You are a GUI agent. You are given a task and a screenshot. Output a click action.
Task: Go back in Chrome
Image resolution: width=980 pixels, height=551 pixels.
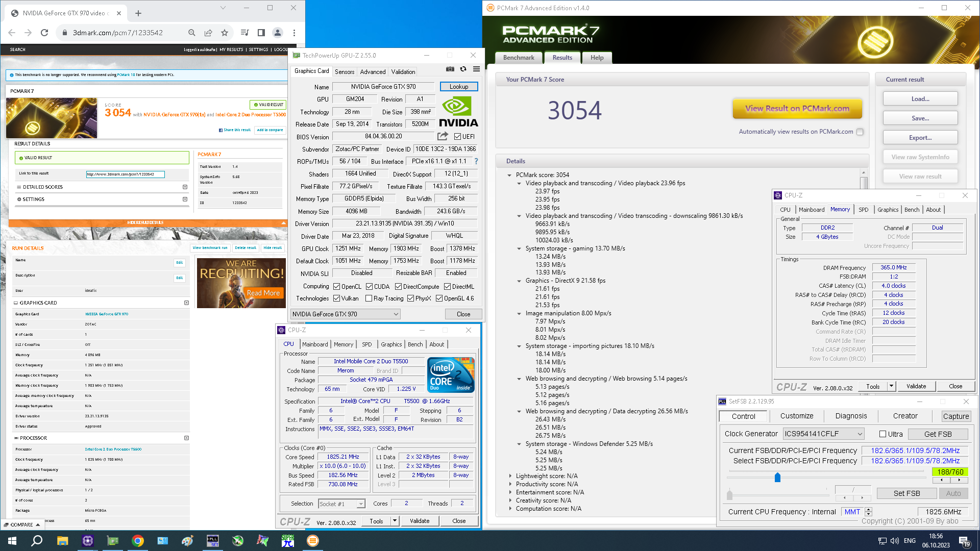tap(12, 33)
